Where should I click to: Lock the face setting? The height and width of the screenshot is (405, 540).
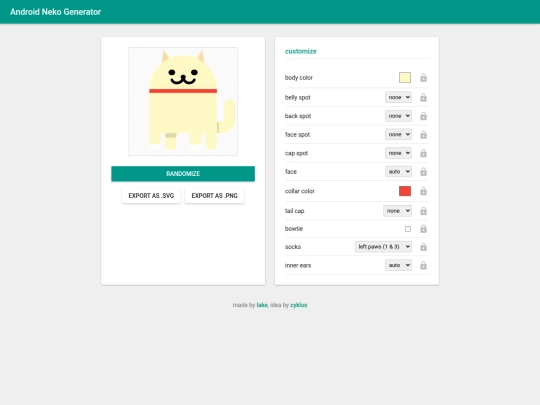[423, 172]
